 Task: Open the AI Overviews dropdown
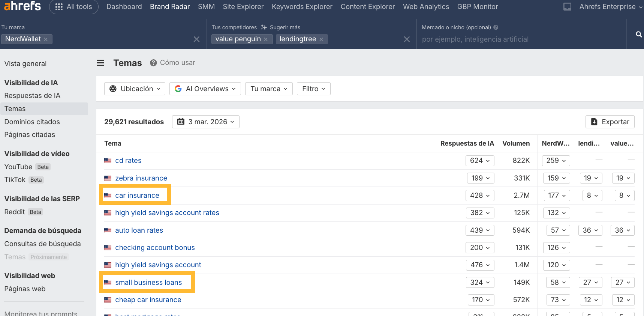click(x=205, y=89)
